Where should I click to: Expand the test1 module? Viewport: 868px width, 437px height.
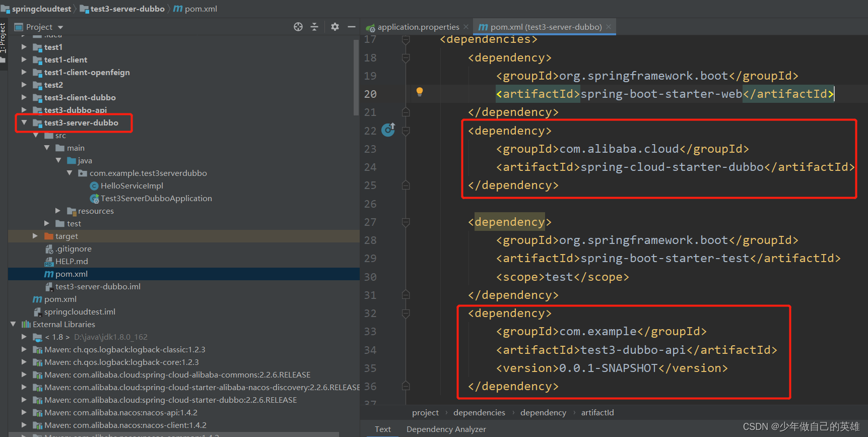point(24,47)
